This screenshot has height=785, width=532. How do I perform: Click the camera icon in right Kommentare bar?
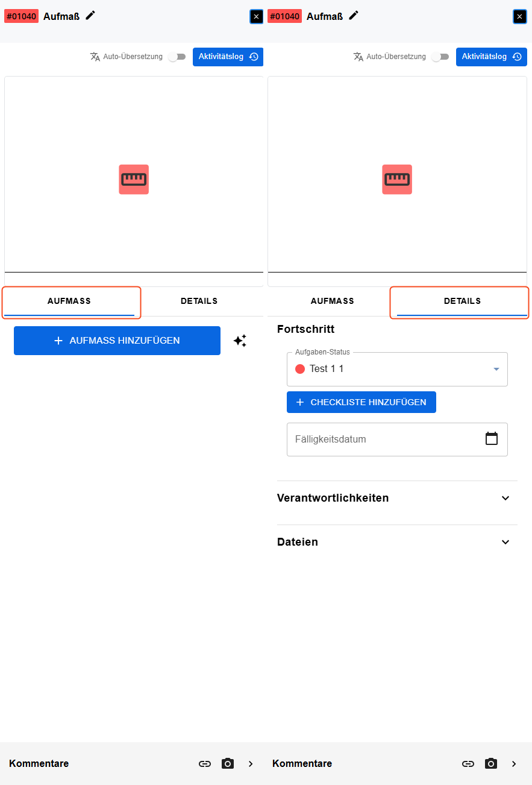pyautogui.click(x=491, y=764)
